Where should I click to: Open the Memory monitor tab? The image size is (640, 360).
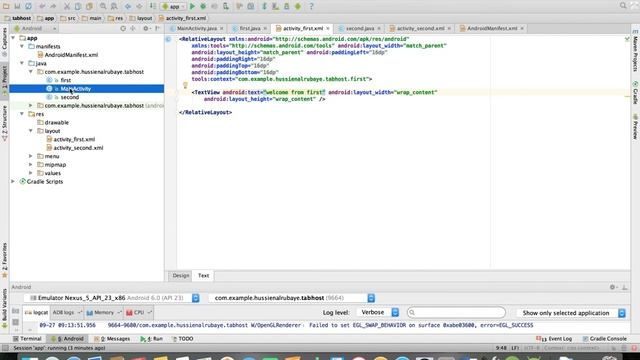[104, 313]
